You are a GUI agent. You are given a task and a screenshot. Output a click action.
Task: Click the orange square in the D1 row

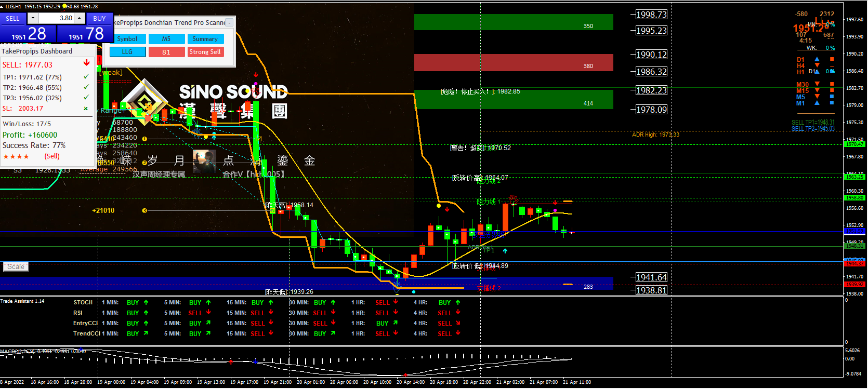click(832, 59)
